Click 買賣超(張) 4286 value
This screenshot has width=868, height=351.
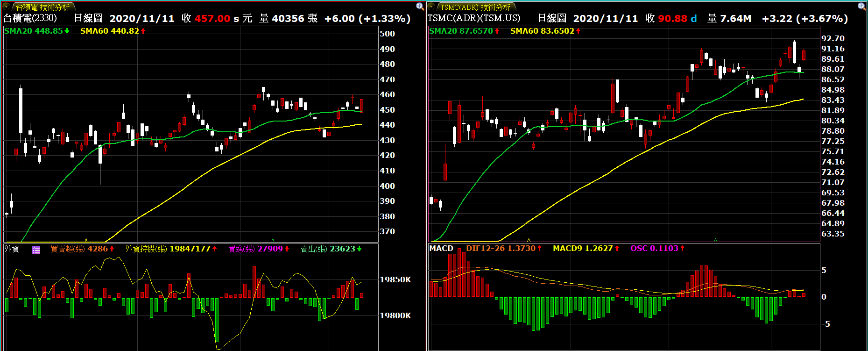(x=82, y=249)
